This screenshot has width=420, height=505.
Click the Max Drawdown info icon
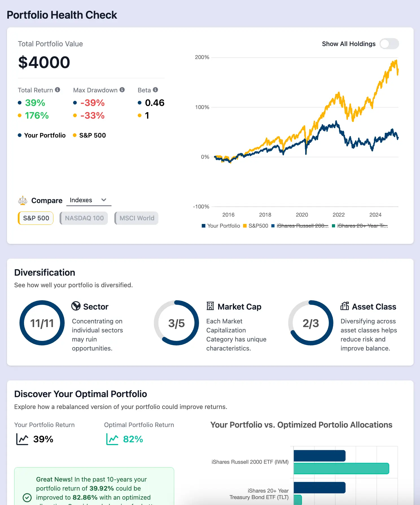[122, 90]
